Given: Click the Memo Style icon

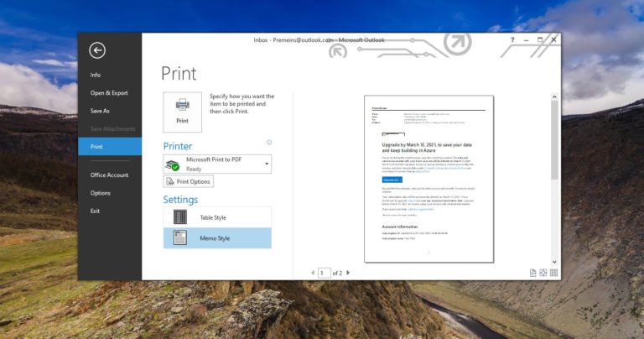Looking at the screenshot, I should click(180, 238).
